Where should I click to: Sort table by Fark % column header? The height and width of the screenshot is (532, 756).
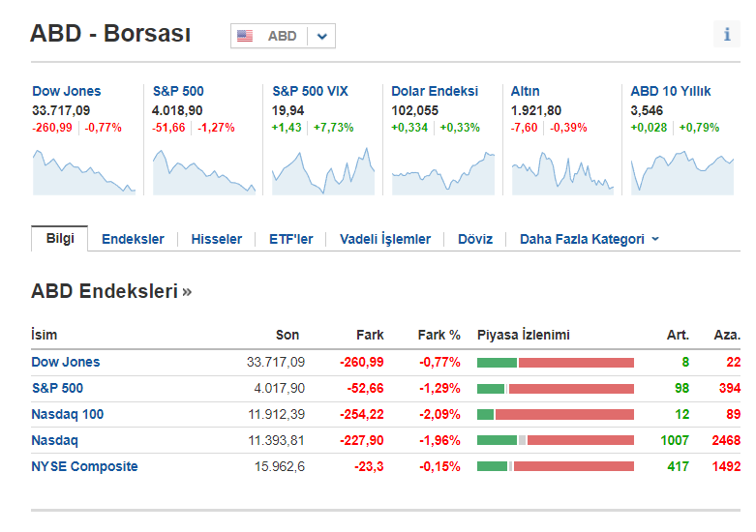coord(438,335)
